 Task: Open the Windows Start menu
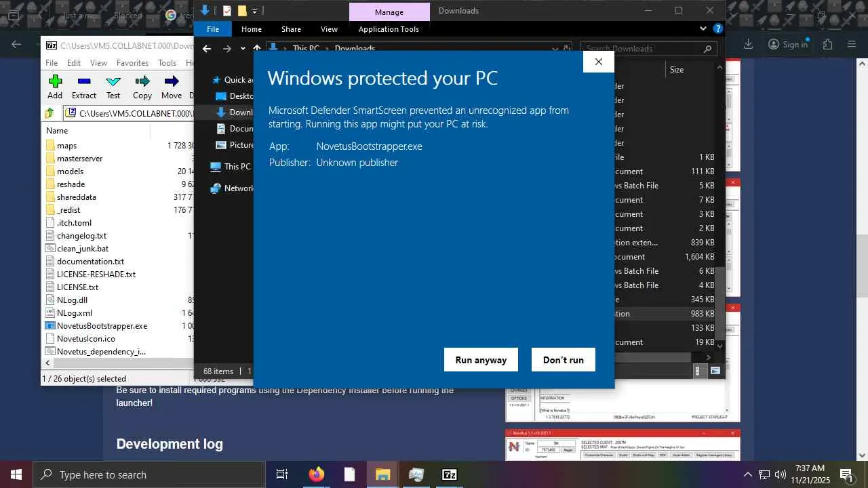[x=16, y=474]
